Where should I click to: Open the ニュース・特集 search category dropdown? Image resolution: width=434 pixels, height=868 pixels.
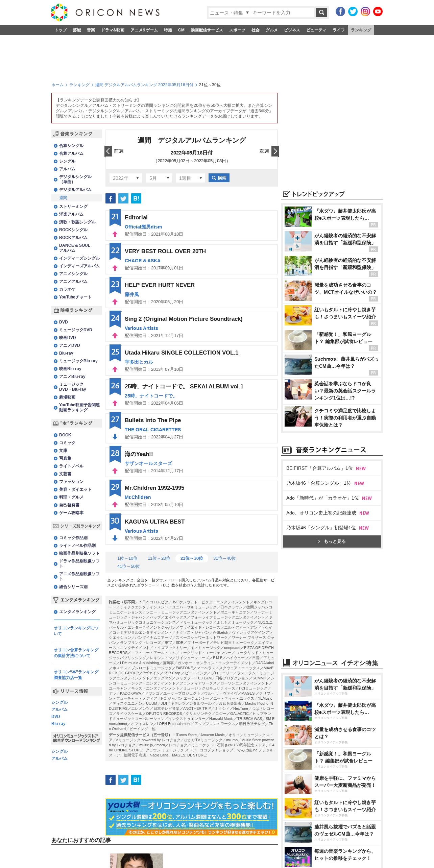click(229, 13)
